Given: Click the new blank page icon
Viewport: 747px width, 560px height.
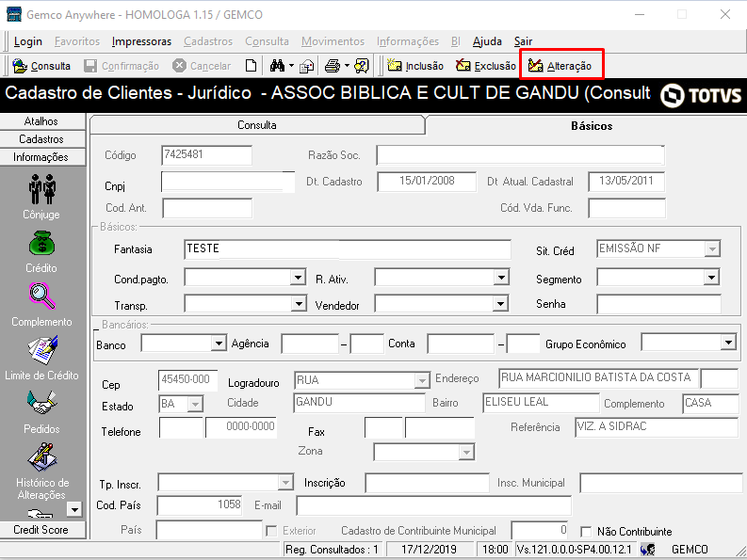Looking at the screenshot, I should [x=251, y=66].
